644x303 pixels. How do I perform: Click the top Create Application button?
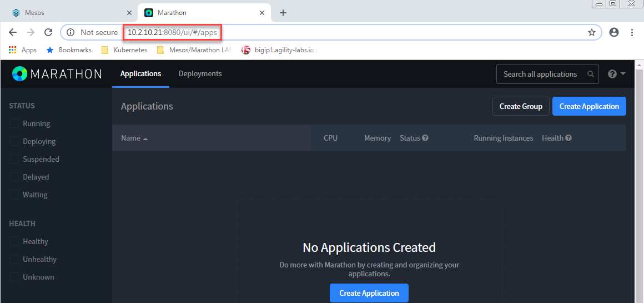[589, 107]
